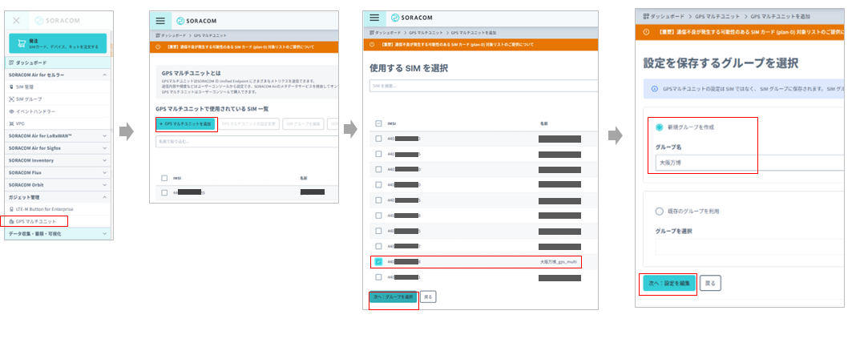
Task: Click 戻る on the SIM selection page
Action: (x=428, y=297)
